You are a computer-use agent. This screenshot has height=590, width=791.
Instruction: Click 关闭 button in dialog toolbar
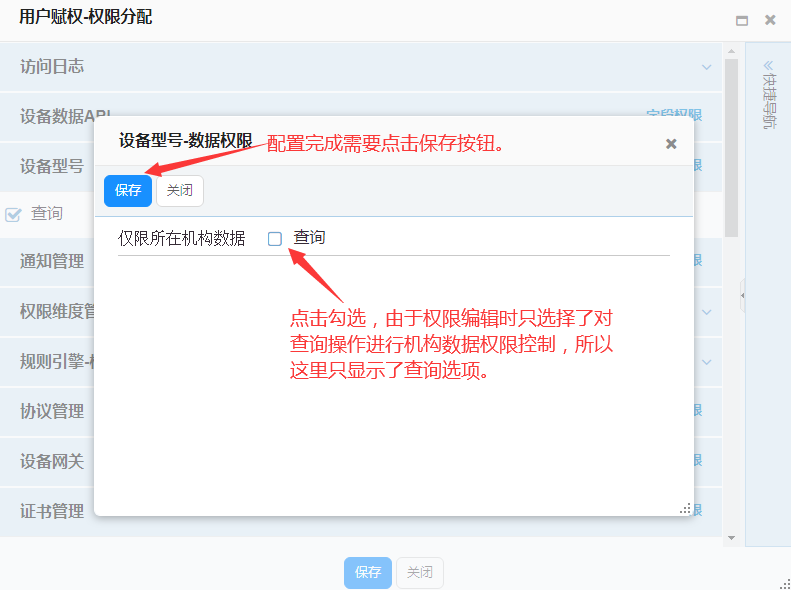point(180,191)
